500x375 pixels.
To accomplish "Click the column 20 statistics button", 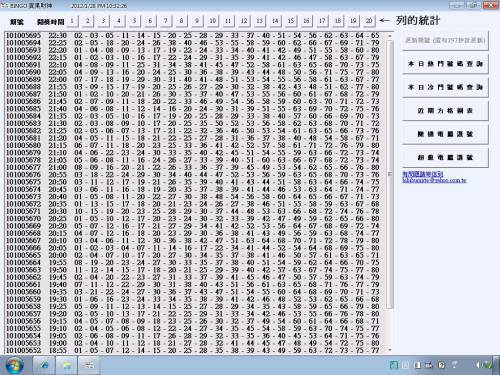I will pos(369,21).
